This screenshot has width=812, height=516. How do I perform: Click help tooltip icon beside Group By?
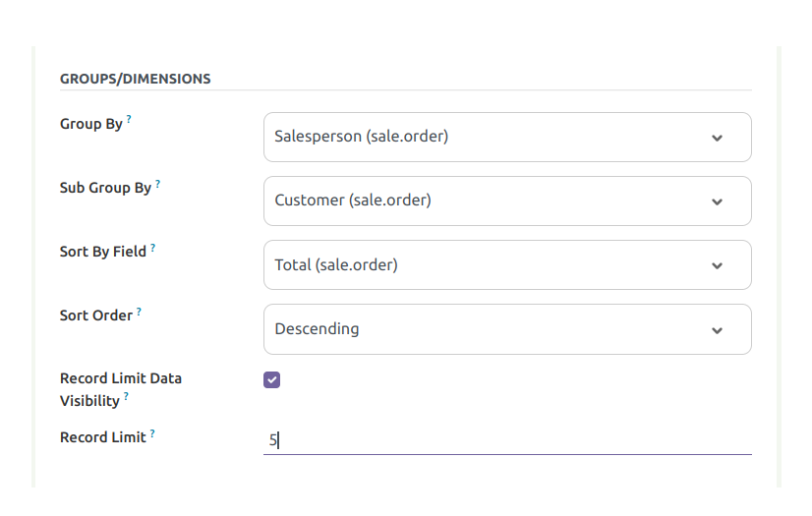[129, 120]
